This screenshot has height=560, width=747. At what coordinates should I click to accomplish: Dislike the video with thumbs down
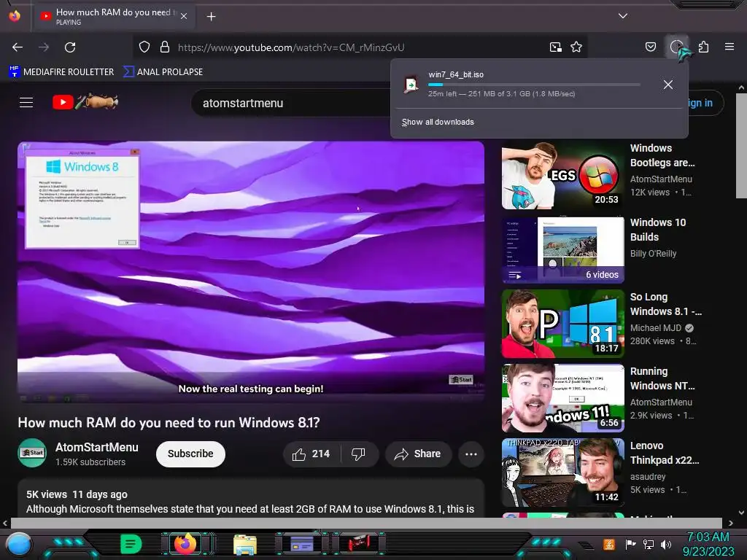tap(359, 454)
